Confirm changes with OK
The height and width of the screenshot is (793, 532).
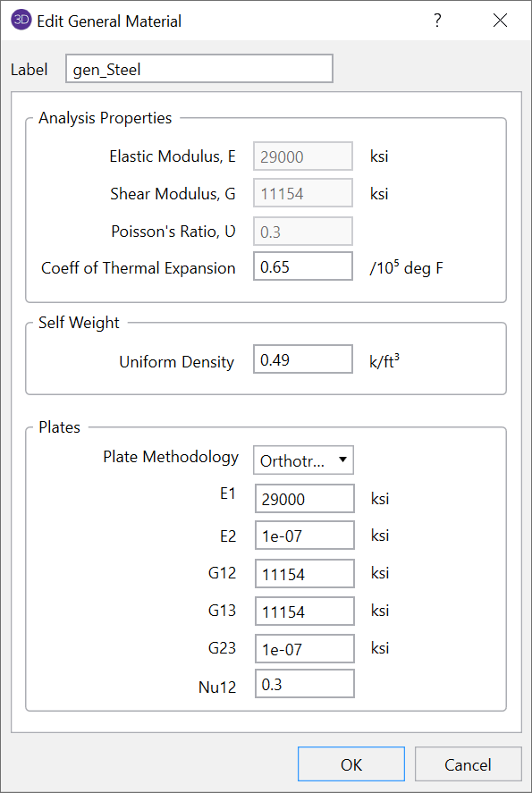click(x=350, y=763)
